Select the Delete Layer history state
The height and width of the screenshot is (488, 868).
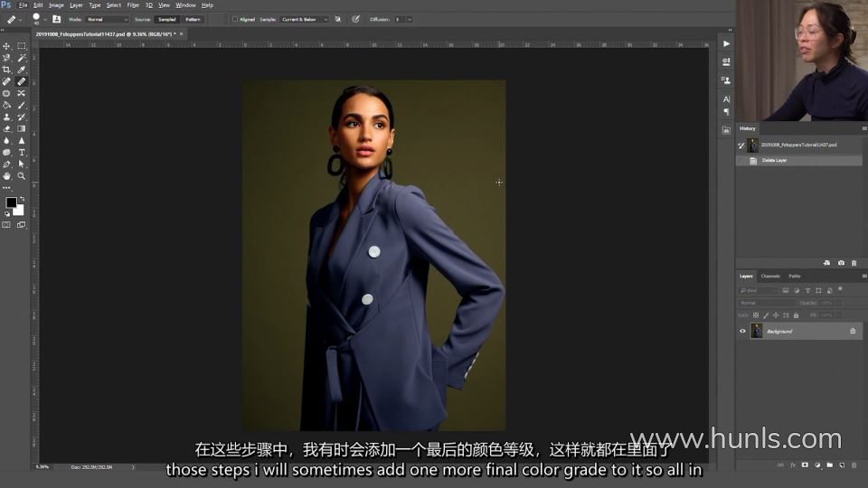799,161
